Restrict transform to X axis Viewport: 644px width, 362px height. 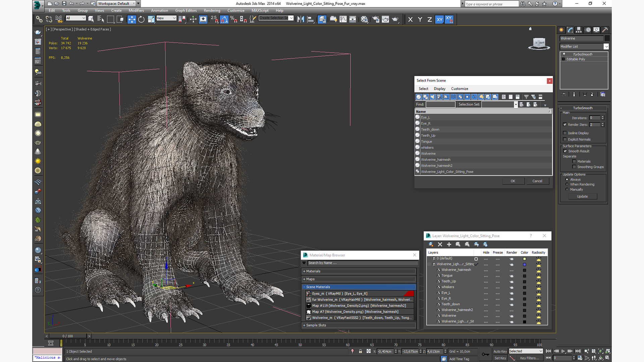pos(410,19)
